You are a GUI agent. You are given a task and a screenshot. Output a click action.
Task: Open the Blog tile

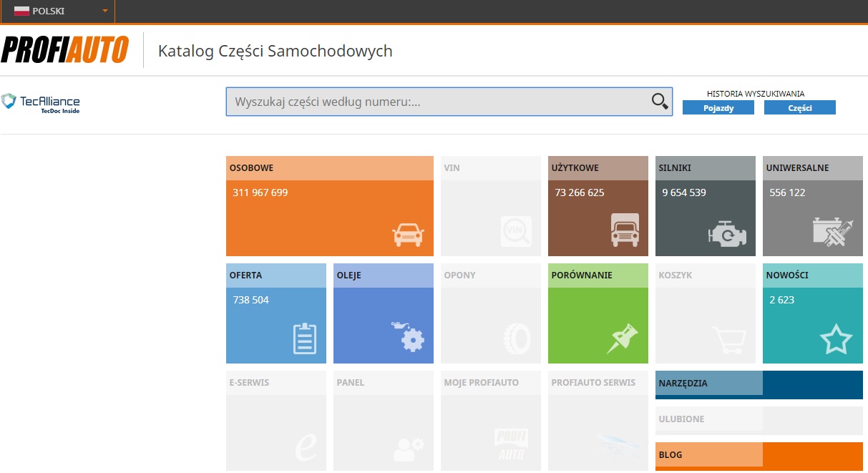click(x=759, y=456)
